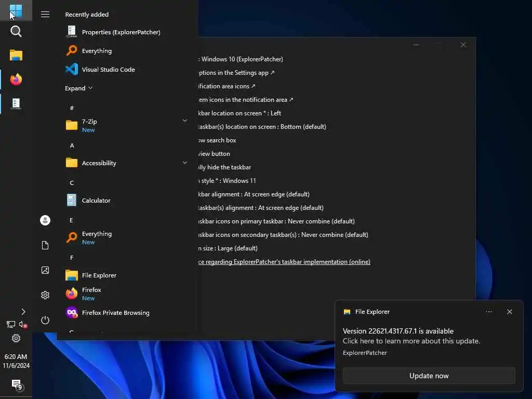Launch Firefox from the taskbar
532x399 pixels.
(16, 79)
